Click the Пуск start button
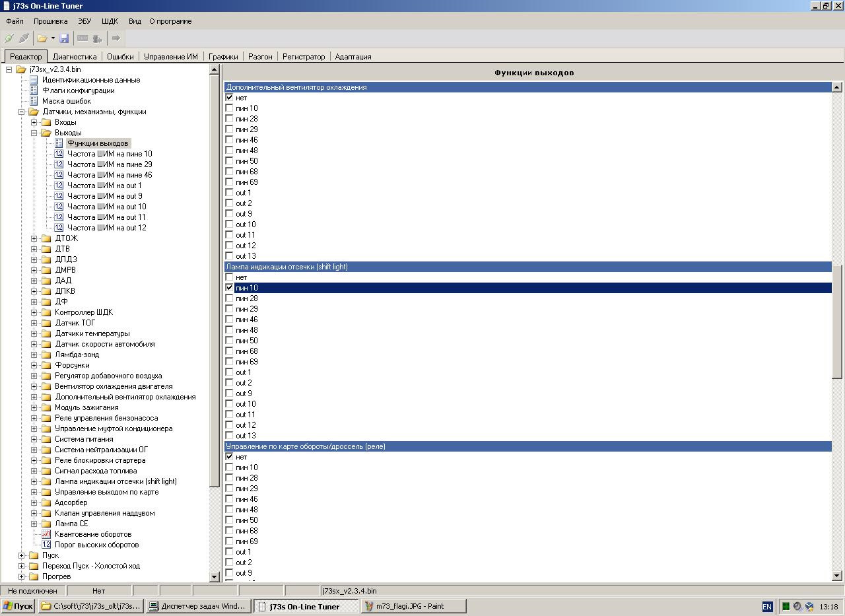This screenshot has height=616, width=845. click(x=18, y=606)
